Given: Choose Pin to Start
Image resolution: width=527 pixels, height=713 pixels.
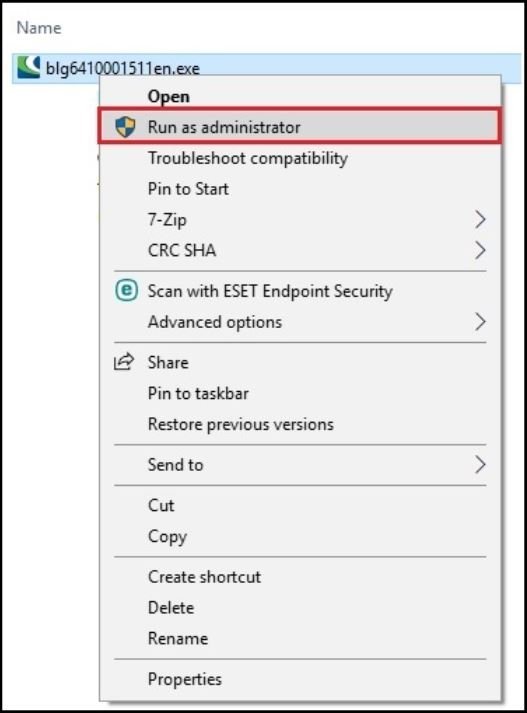Looking at the screenshot, I should point(300,189).
